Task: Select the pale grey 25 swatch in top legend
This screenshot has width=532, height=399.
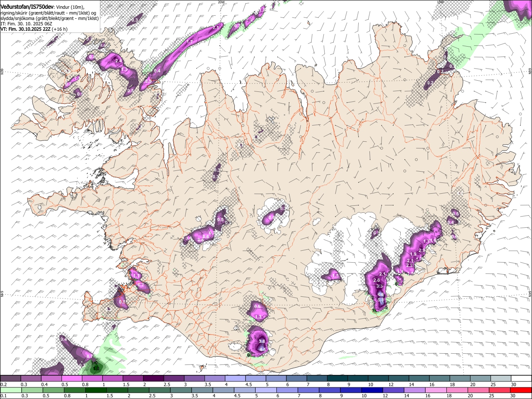Action: [500, 379]
